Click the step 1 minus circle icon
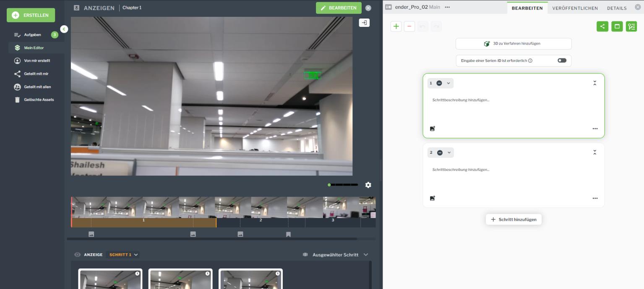 [439, 83]
